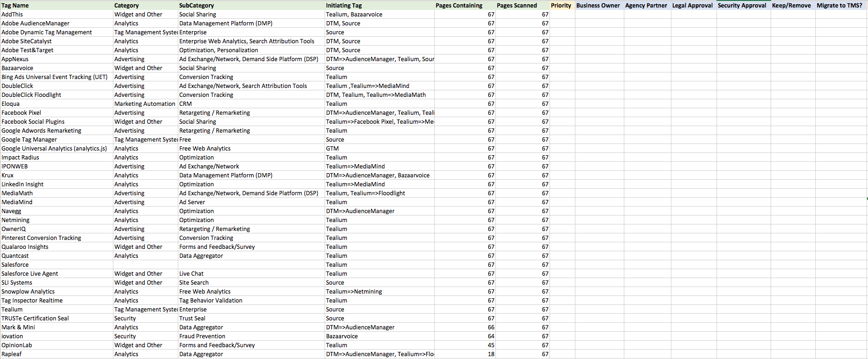The image size is (868, 359).
Task: Select the Agency Partner header cell
Action: tap(647, 5)
